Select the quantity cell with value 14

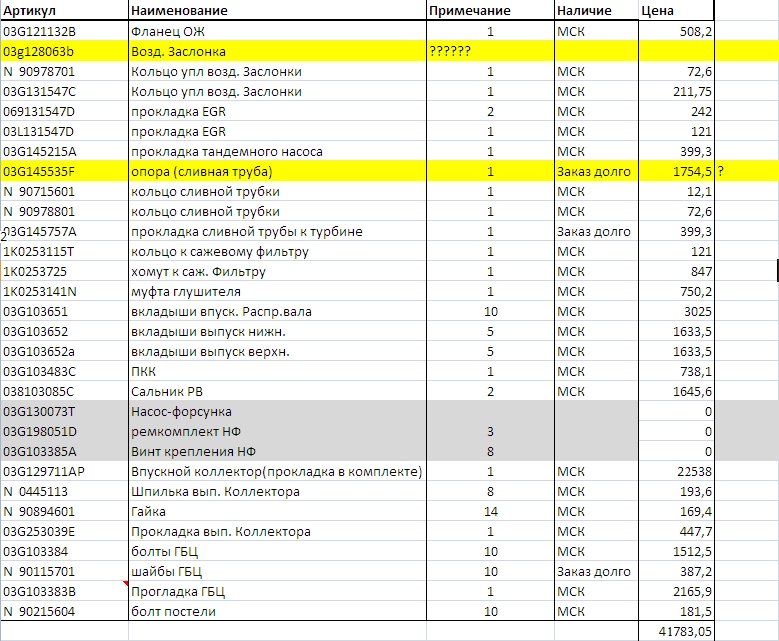coord(489,512)
